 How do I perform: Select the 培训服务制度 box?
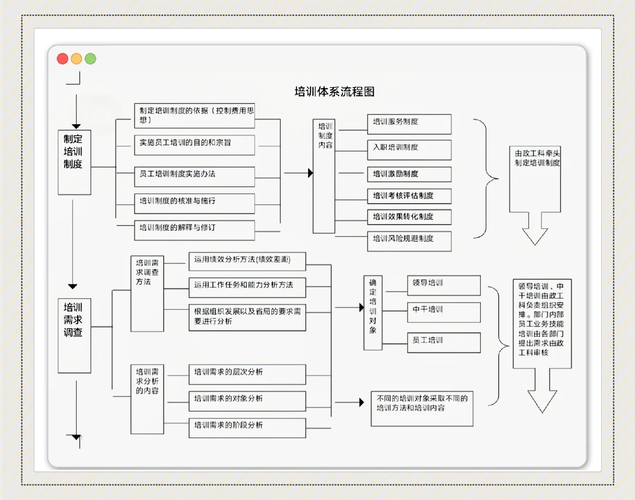click(x=409, y=122)
